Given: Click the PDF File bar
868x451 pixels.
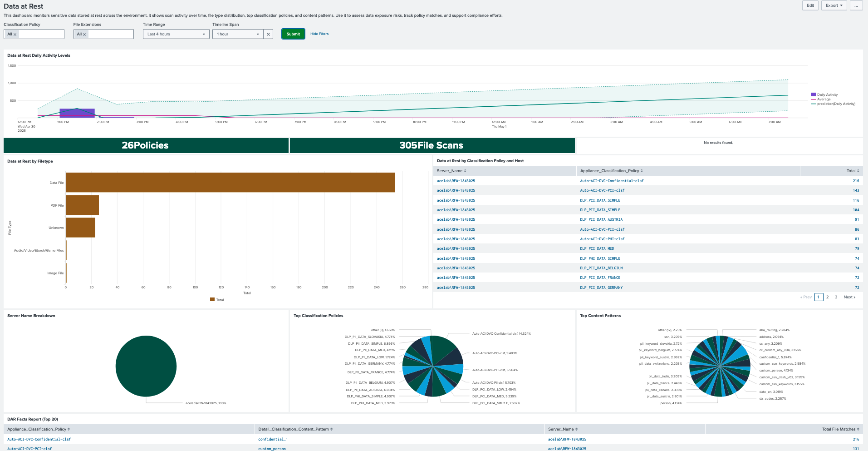Looking at the screenshot, I should [82, 205].
